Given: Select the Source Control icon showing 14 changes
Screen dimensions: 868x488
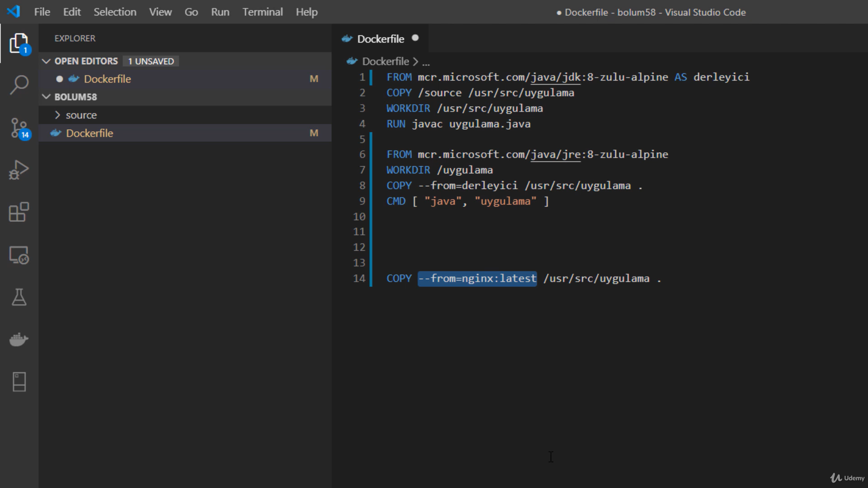Looking at the screenshot, I should coord(19,128).
